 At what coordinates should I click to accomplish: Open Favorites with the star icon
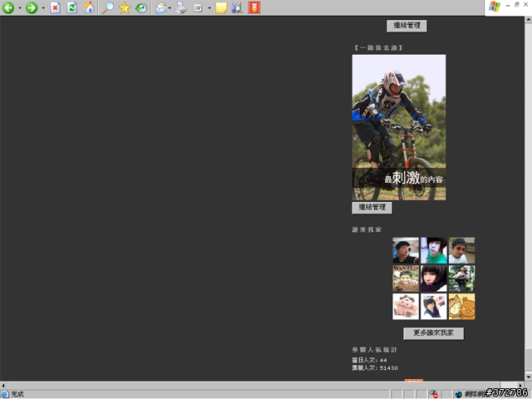[x=125, y=7]
